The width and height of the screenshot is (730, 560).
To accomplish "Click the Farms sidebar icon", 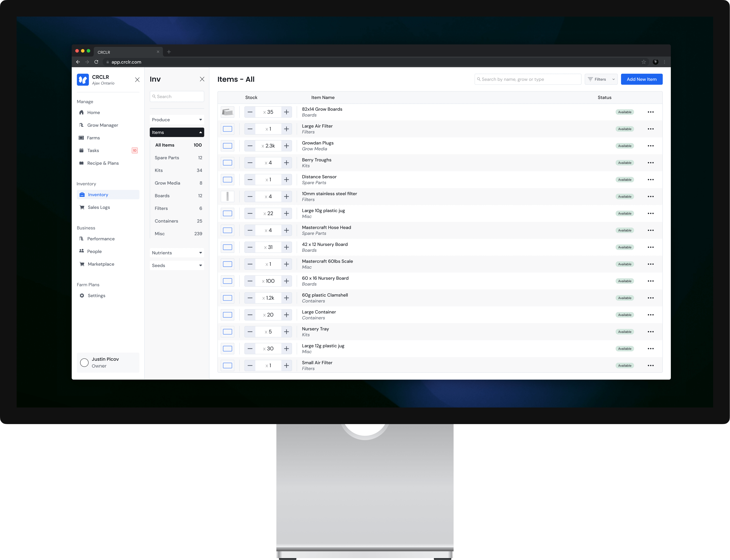I will coord(81,138).
